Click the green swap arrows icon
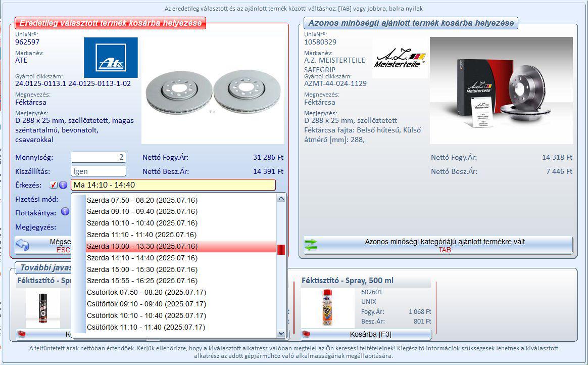 [x=311, y=245]
